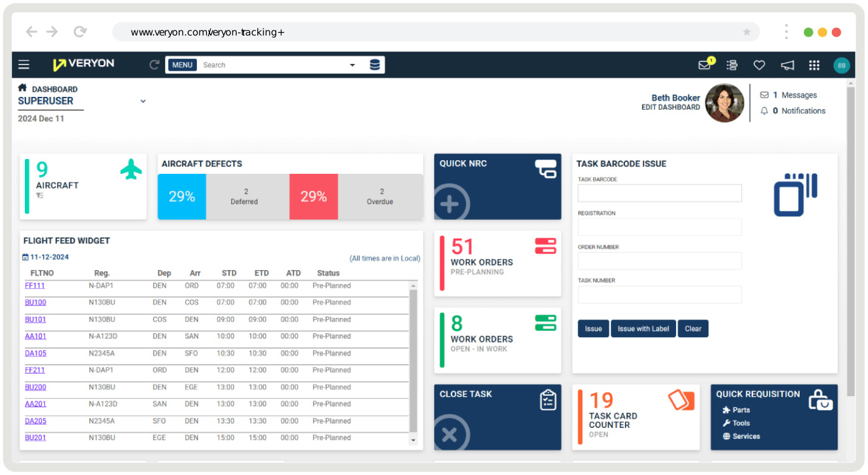Click the Issue button
This screenshot has height=475, width=868.
point(593,328)
